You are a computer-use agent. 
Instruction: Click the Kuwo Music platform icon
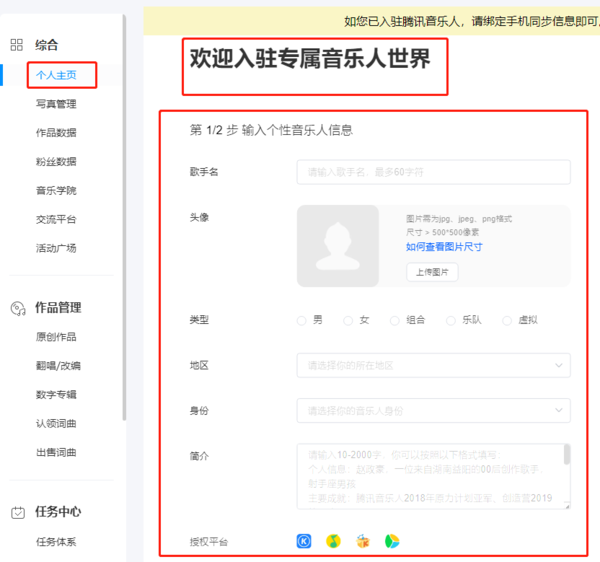pos(363,541)
